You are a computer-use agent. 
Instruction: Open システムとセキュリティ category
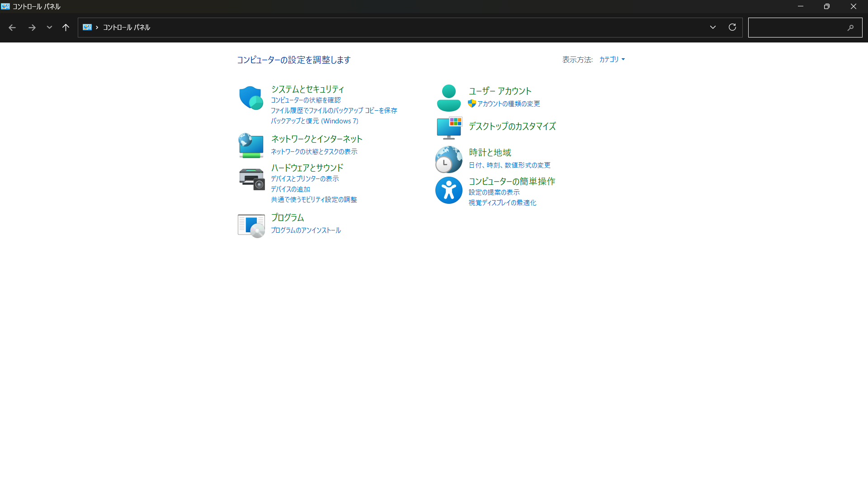307,89
